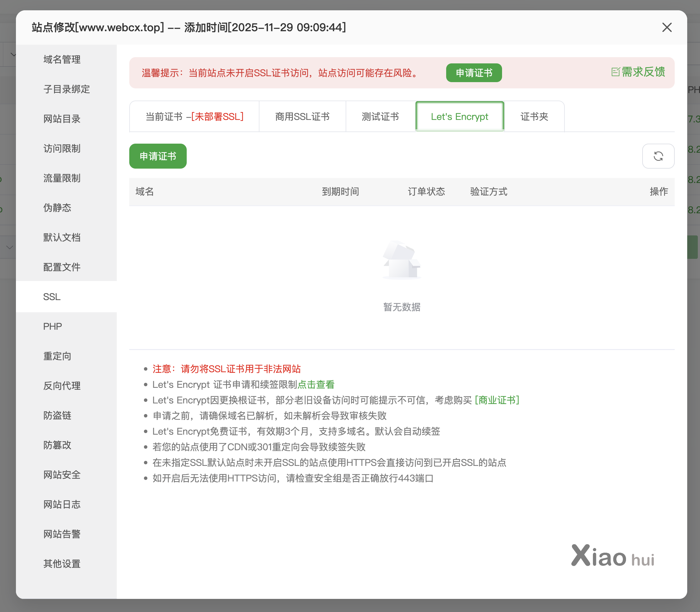Navigate to 网站日志 in sidebar
This screenshot has height=612, width=700.
(x=62, y=504)
